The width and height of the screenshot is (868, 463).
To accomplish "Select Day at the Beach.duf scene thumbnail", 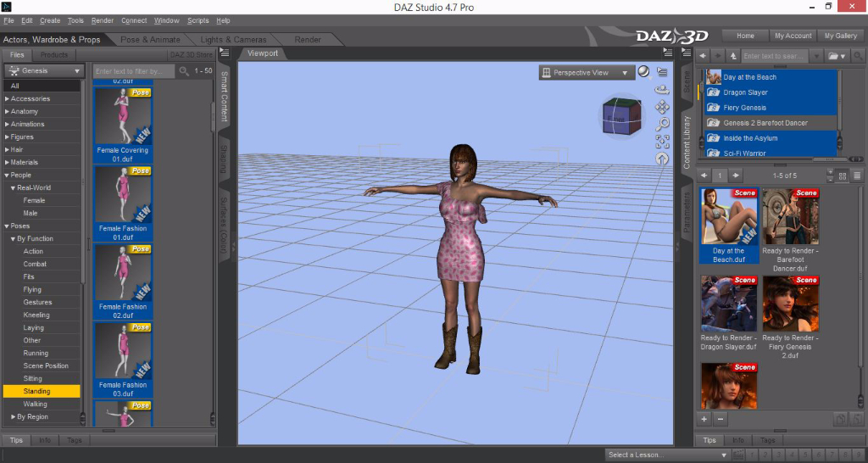I will [x=728, y=226].
